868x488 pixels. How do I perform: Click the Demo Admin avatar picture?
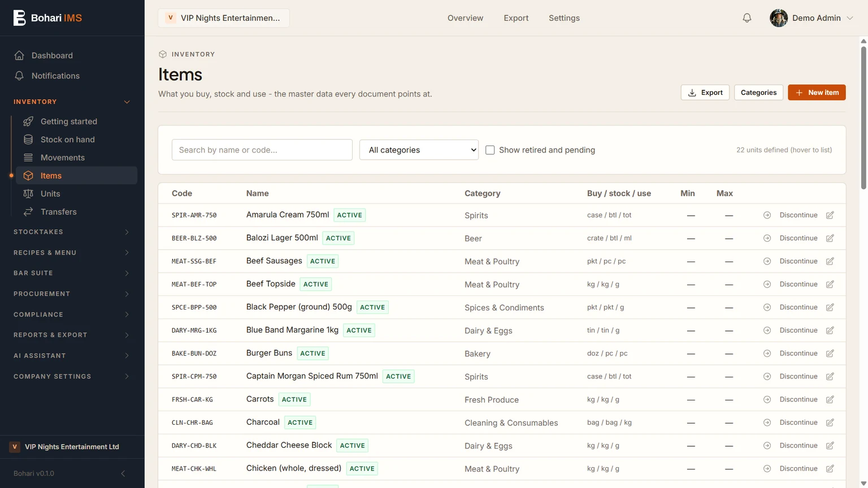779,18
